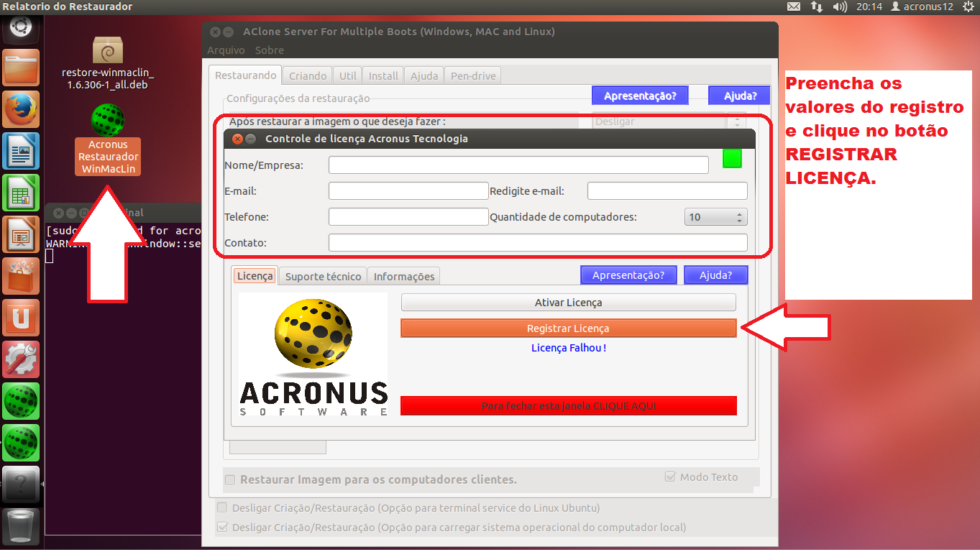Click Ajuda? button under the main tabs
Screen dimensions: 980x552
(x=739, y=96)
